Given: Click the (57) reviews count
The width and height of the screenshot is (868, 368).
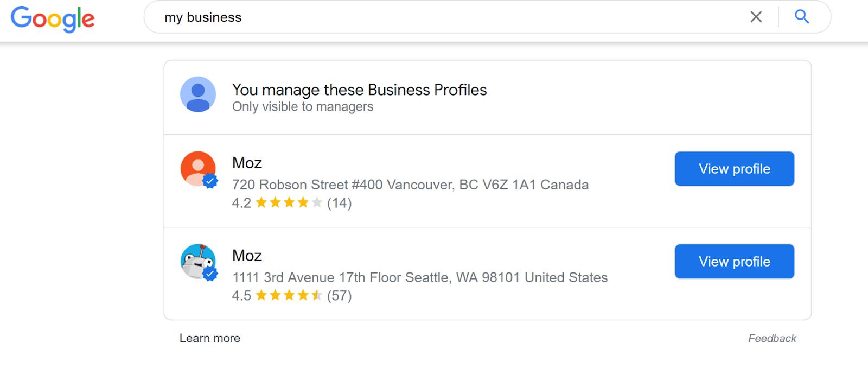Looking at the screenshot, I should coord(339,296).
